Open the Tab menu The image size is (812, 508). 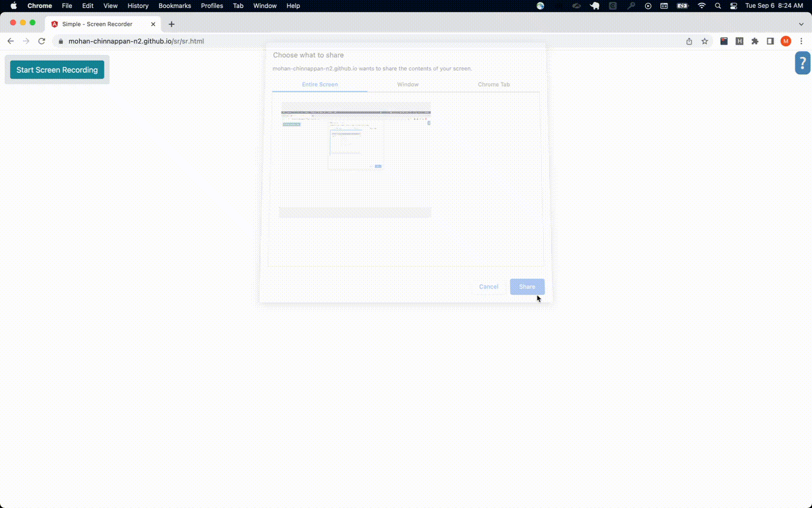[238, 6]
